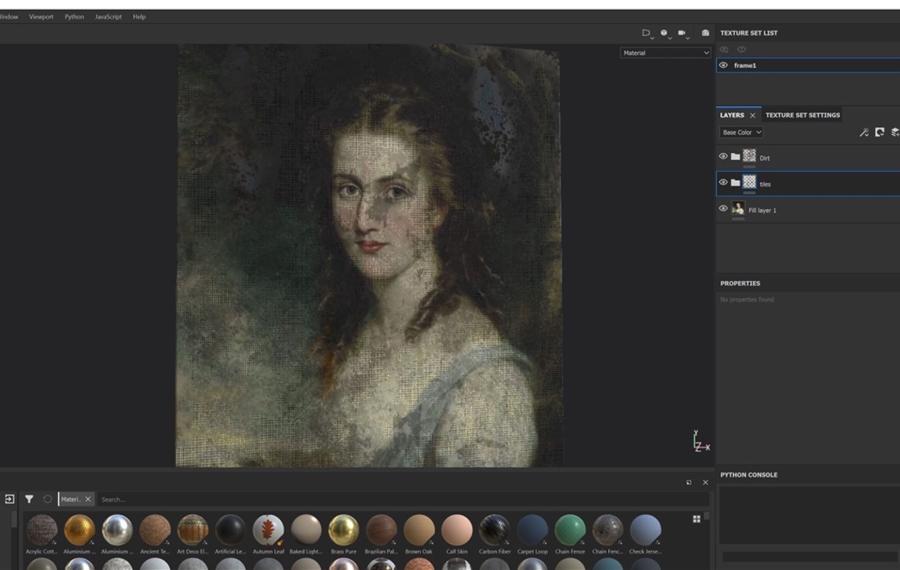This screenshot has height=570, width=900.
Task: Click the Python Console input line
Action: click(809, 556)
